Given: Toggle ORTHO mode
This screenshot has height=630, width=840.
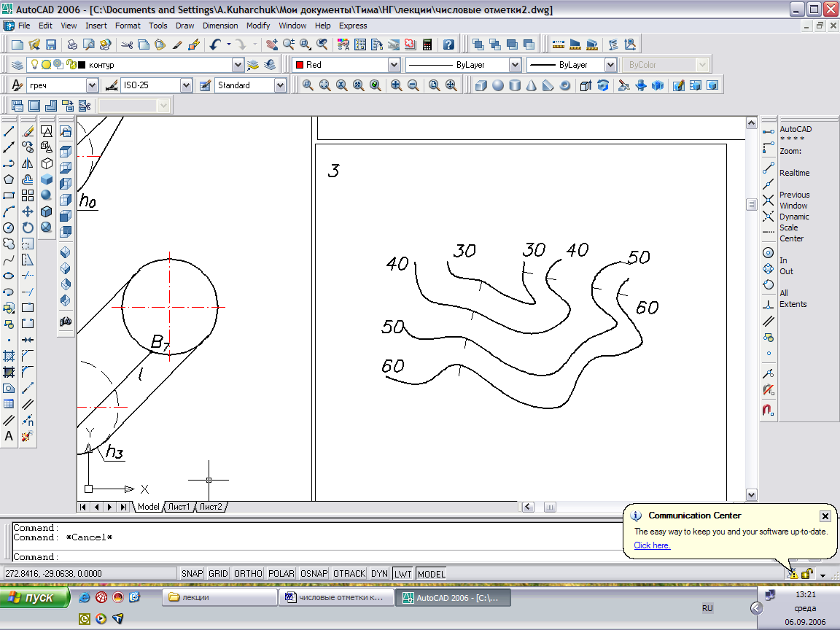Looking at the screenshot, I should 248,574.
